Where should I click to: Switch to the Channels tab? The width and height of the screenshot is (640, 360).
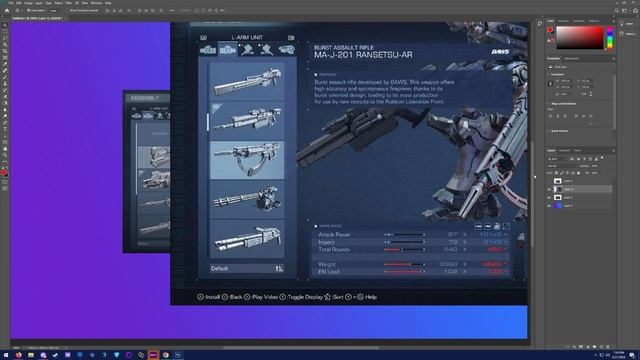click(564, 151)
